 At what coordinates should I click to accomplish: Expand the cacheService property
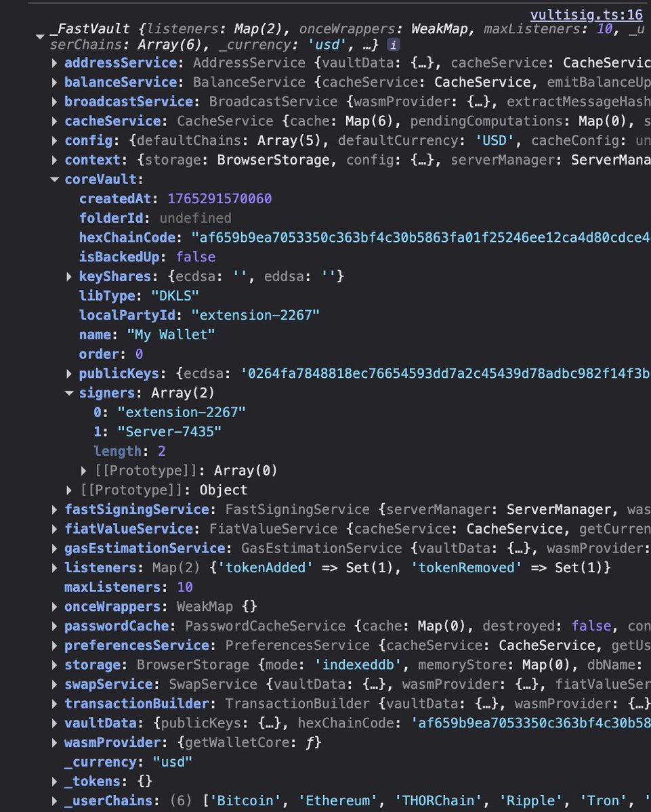click(54, 121)
